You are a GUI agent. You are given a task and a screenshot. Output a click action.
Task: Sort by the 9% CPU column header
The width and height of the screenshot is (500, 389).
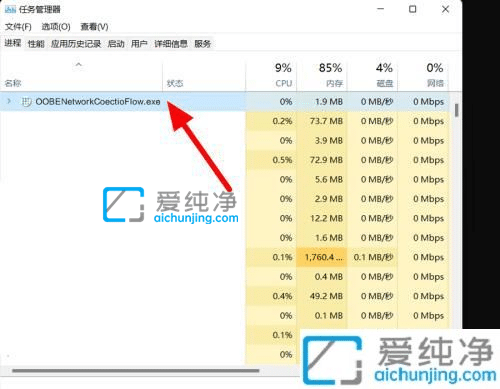271,75
